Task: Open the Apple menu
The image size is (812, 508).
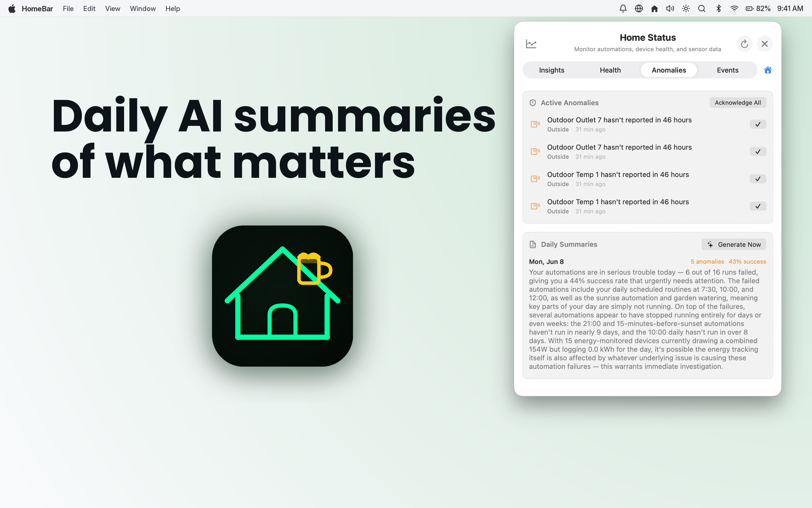Action: click(12, 8)
